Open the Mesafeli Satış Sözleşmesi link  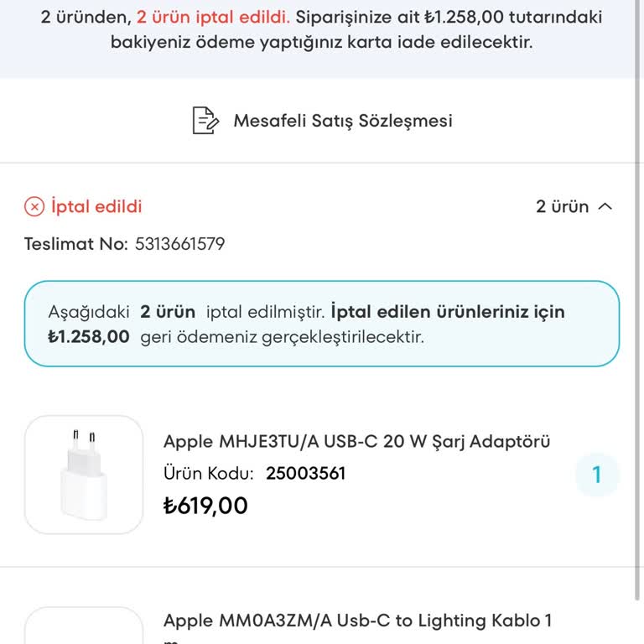point(342,121)
